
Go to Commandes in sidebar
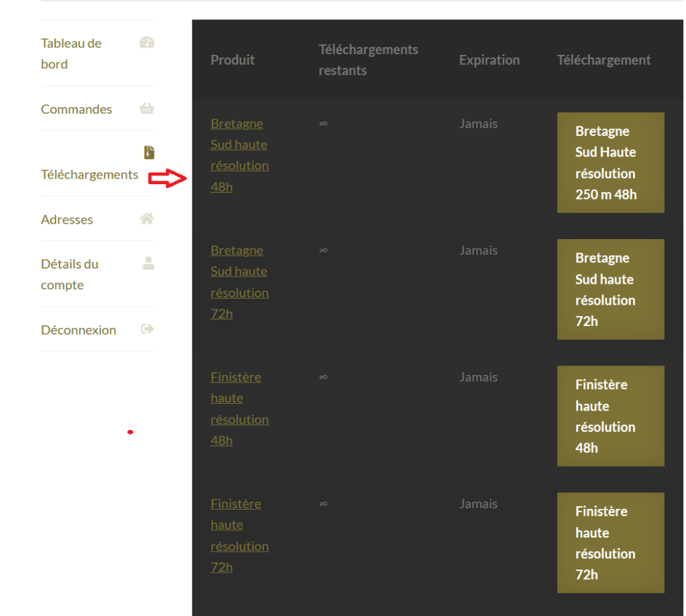point(76,109)
